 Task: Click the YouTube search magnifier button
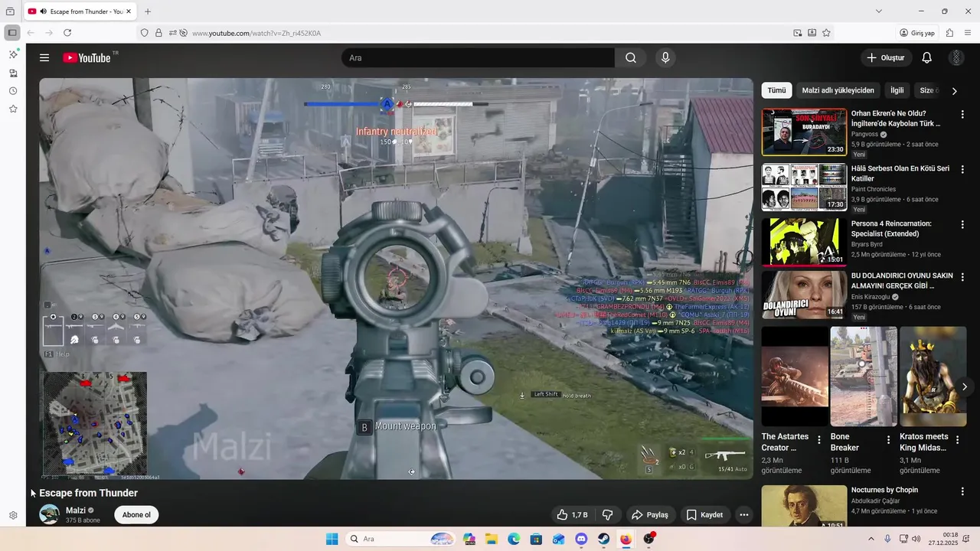click(x=630, y=58)
